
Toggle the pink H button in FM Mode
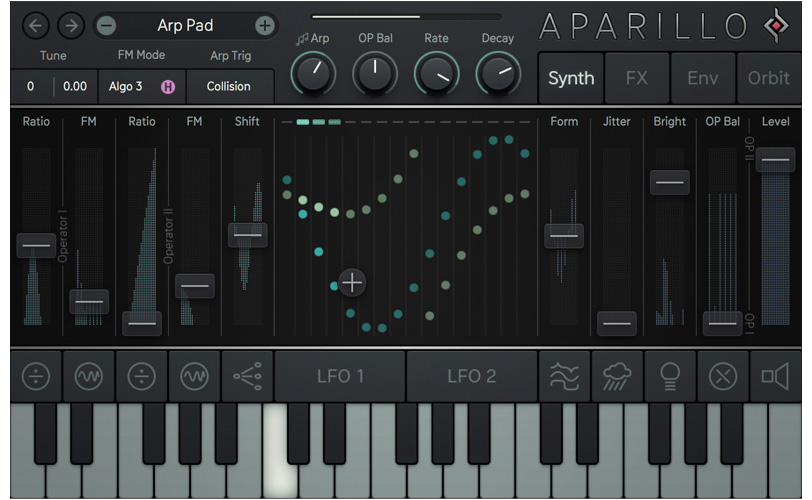(168, 87)
